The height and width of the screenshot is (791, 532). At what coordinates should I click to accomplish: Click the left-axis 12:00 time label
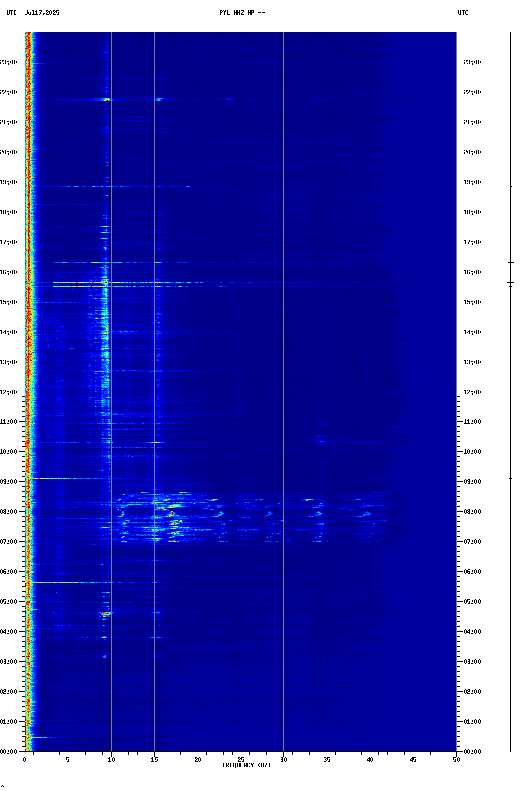(x=9, y=392)
